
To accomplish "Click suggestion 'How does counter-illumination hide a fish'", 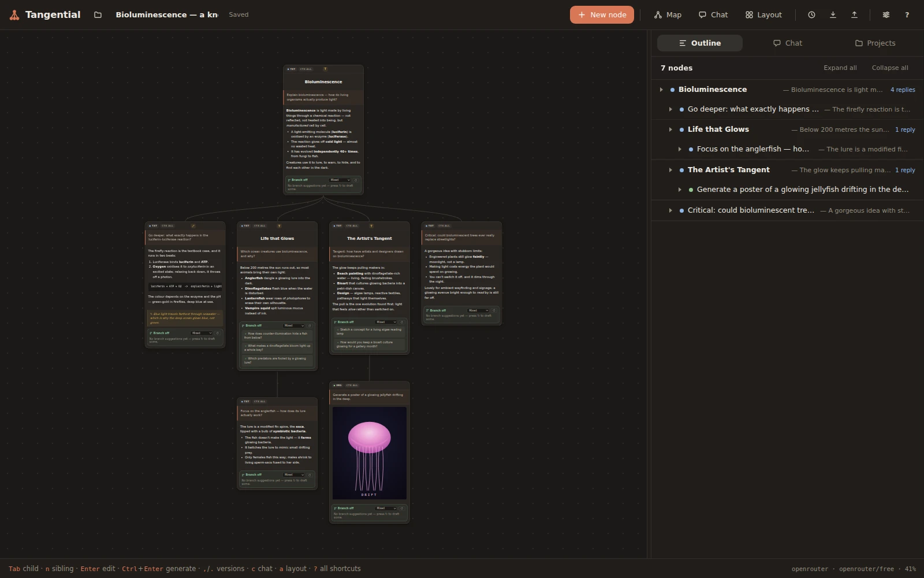I will [278, 335].
